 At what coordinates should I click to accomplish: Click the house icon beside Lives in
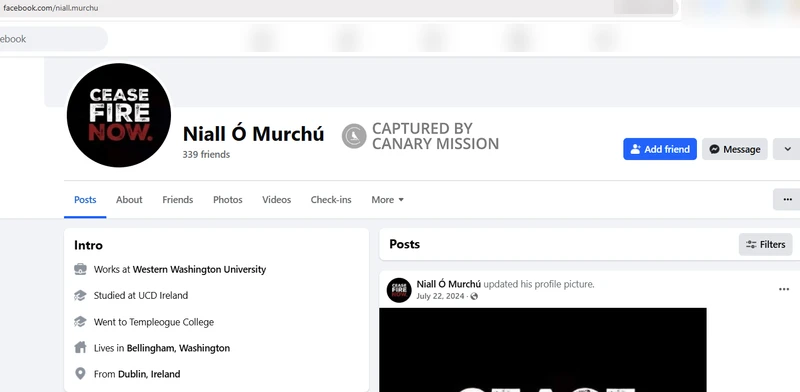tap(80, 348)
